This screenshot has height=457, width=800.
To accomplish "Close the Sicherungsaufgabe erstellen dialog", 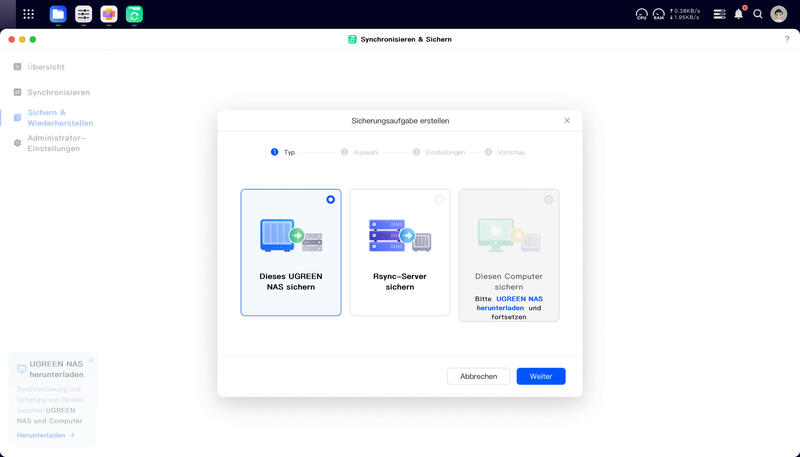I will pyautogui.click(x=567, y=120).
